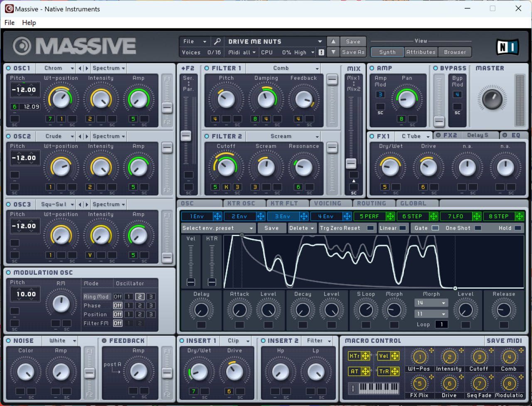Switch to Attributes view

[421, 52]
